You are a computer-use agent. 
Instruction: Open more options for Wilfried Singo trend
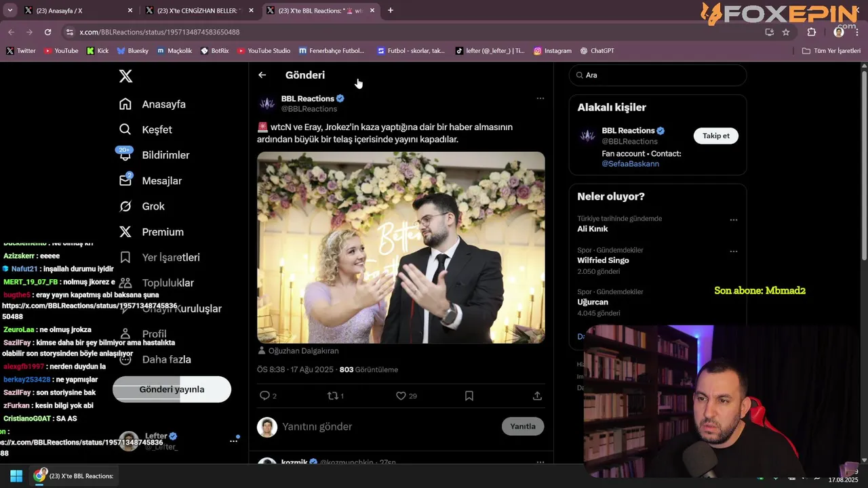click(x=733, y=251)
